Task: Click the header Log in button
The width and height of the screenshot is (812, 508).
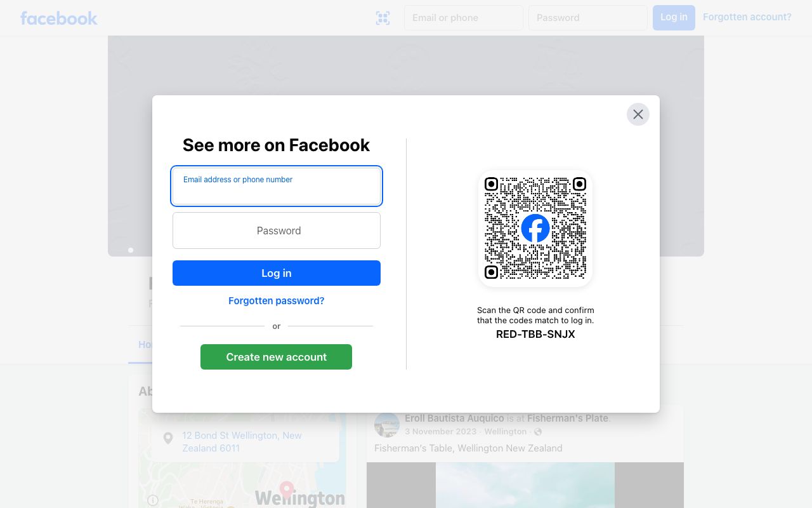Action: click(x=674, y=18)
